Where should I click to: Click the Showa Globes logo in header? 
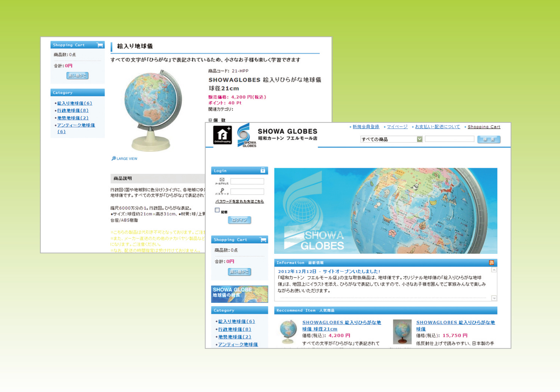click(x=245, y=135)
